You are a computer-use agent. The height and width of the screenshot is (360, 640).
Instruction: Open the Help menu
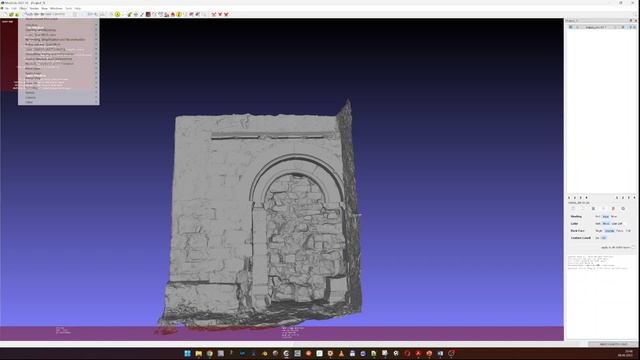coord(78,8)
